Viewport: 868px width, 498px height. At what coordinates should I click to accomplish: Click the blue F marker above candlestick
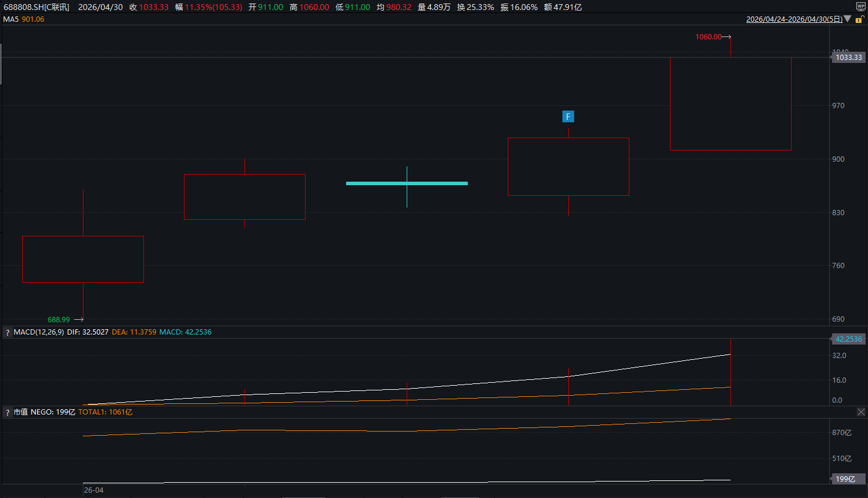[568, 116]
